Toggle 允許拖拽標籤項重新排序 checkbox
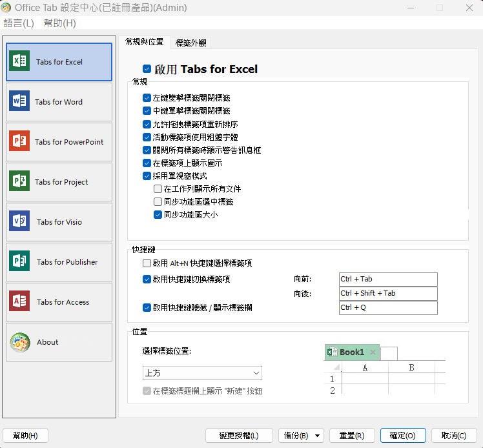The width and height of the screenshot is (483, 448). click(147, 124)
